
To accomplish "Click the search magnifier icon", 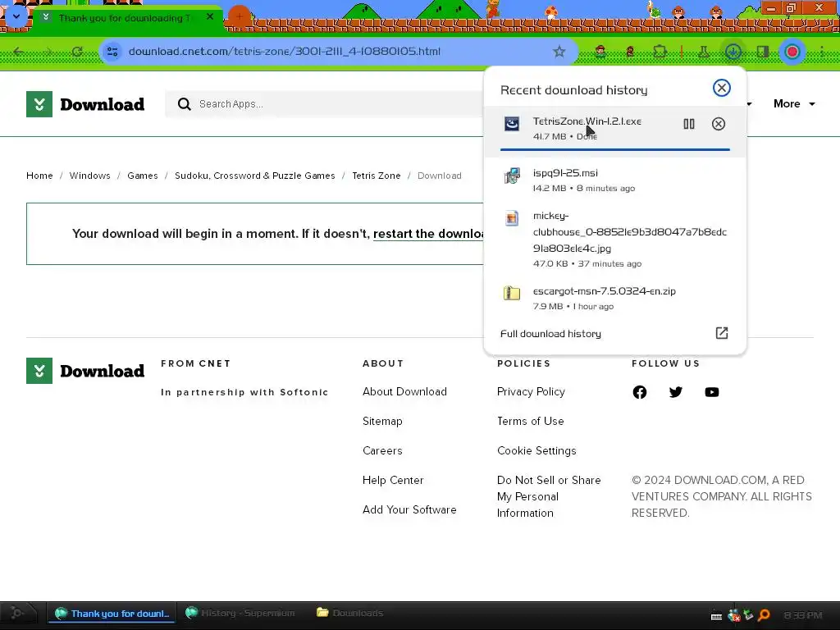I will (185, 104).
